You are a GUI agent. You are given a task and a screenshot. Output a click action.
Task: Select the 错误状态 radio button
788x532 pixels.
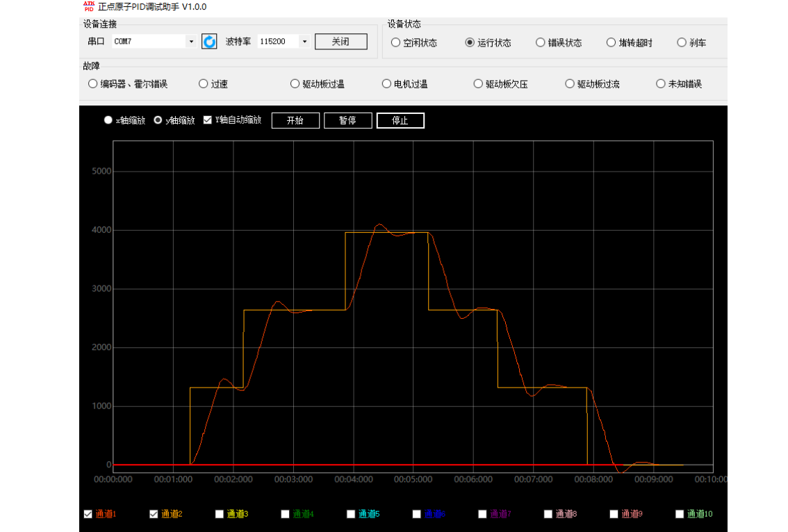click(x=540, y=42)
